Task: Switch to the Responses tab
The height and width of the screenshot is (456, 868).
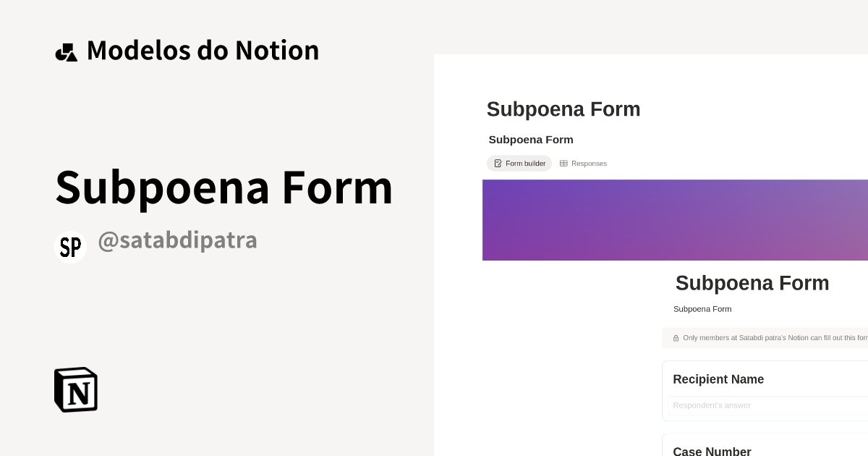Action: coord(589,164)
